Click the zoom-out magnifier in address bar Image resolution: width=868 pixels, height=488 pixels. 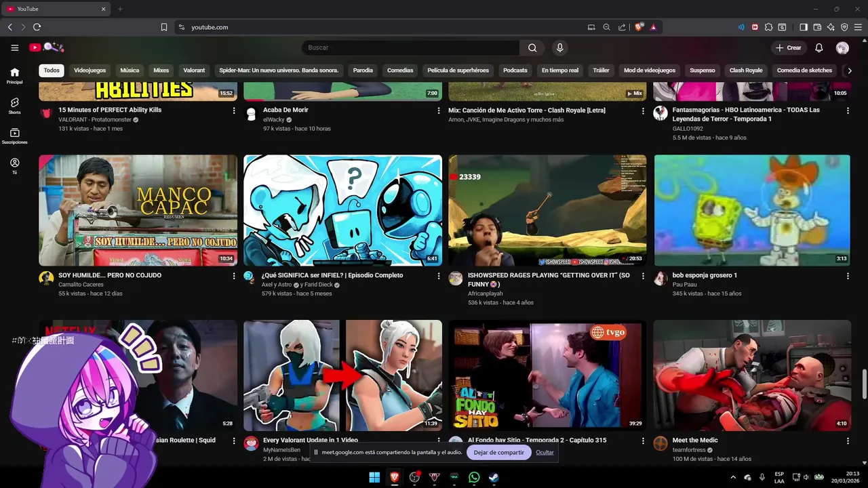606,27
